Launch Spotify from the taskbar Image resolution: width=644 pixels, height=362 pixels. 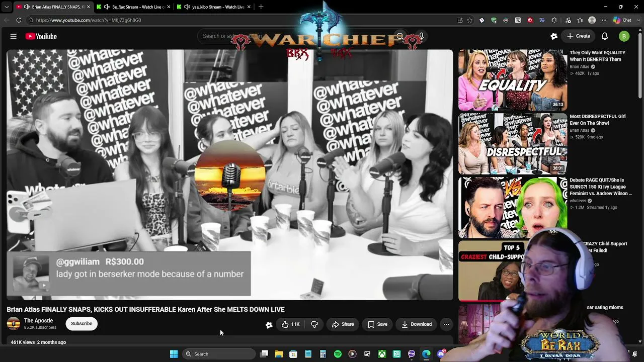pyautogui.click(x=338, y=354)
